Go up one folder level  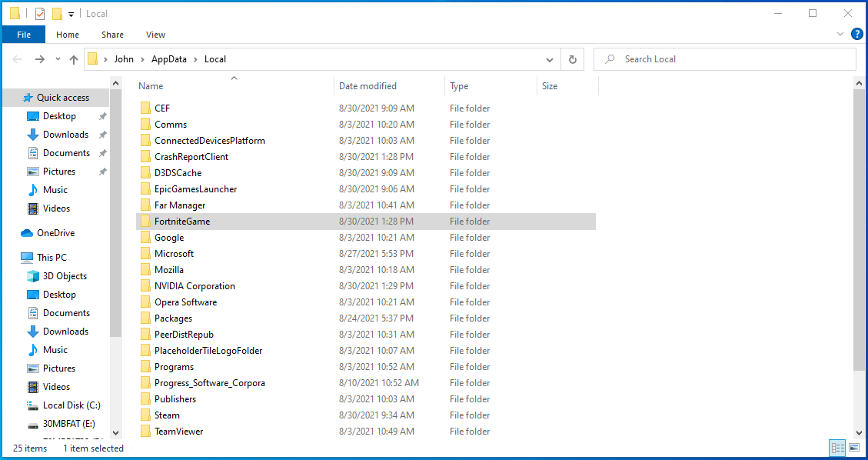pyautogui.click(x=74, y=59)
